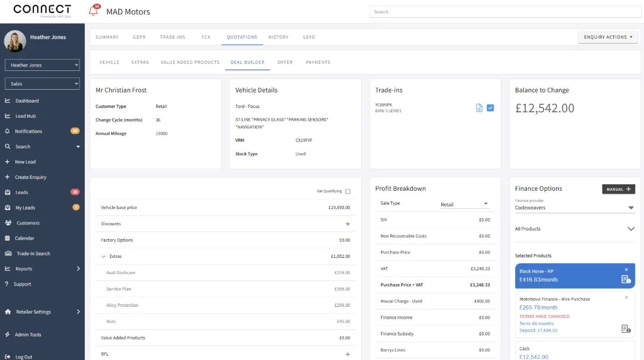Add RFL using the plus icon
Screen dimensions: 644x360
tap(348, 354)
